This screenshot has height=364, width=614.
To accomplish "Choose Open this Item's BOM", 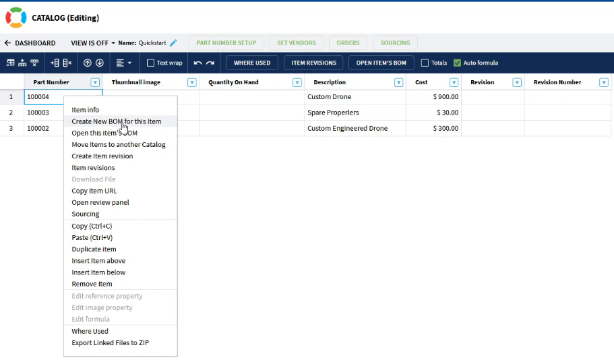I will pos(121,133).
